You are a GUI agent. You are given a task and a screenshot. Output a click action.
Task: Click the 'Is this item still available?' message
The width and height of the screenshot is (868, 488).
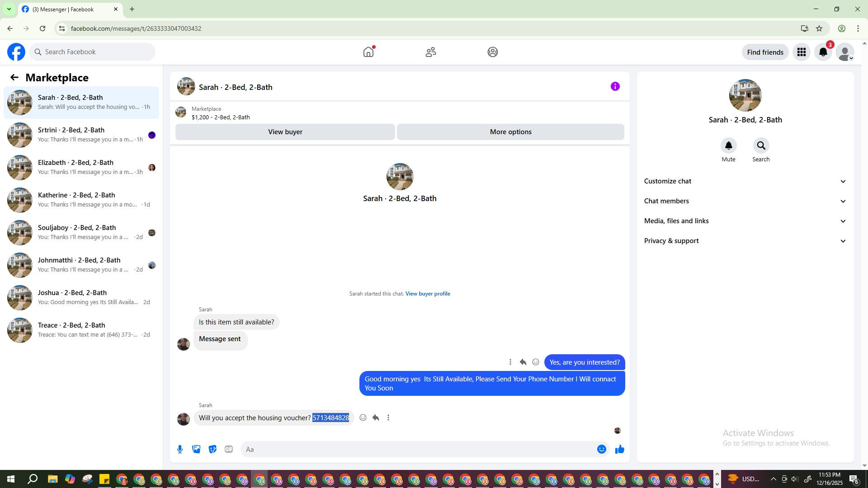pyautogui.click(x=236, y=322)
